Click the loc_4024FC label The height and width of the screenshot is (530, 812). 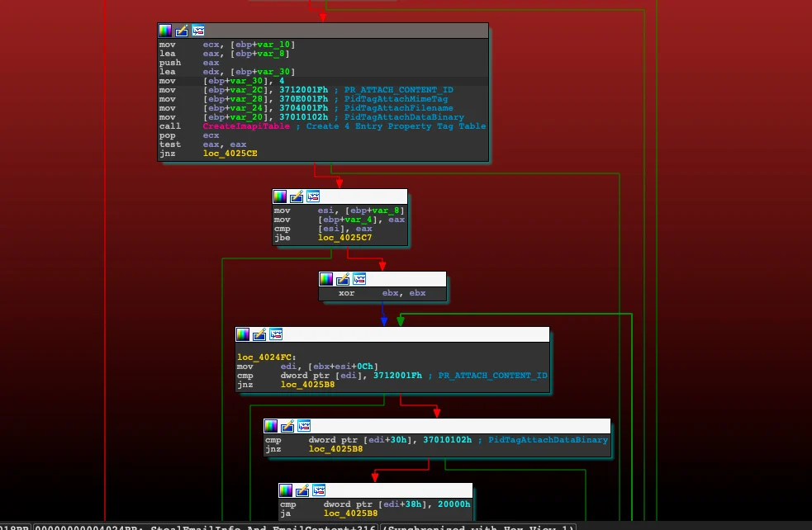(x=260, y=357)
